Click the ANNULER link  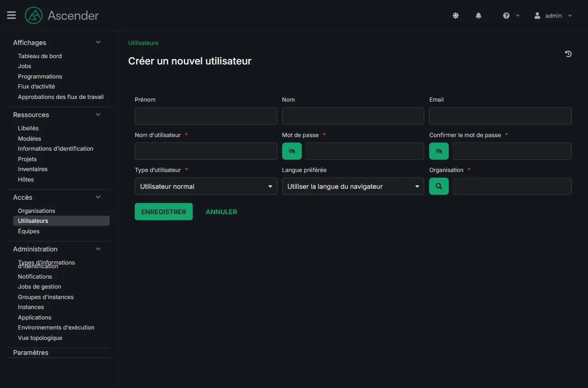pyautogui.click(x=221, y=212)
